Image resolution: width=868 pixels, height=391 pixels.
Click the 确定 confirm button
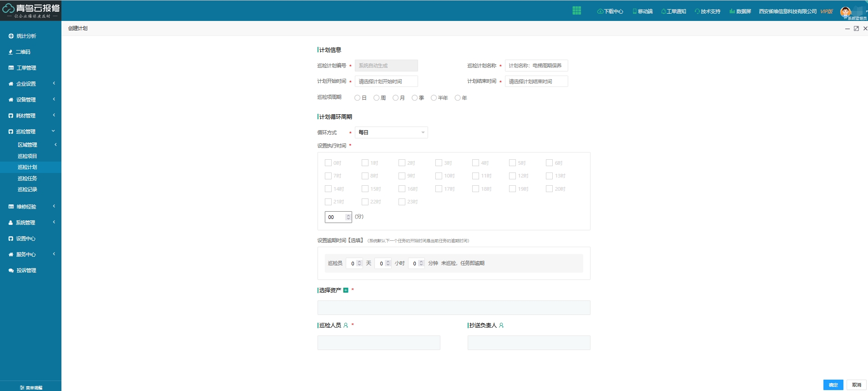click(x=833, y=385)
